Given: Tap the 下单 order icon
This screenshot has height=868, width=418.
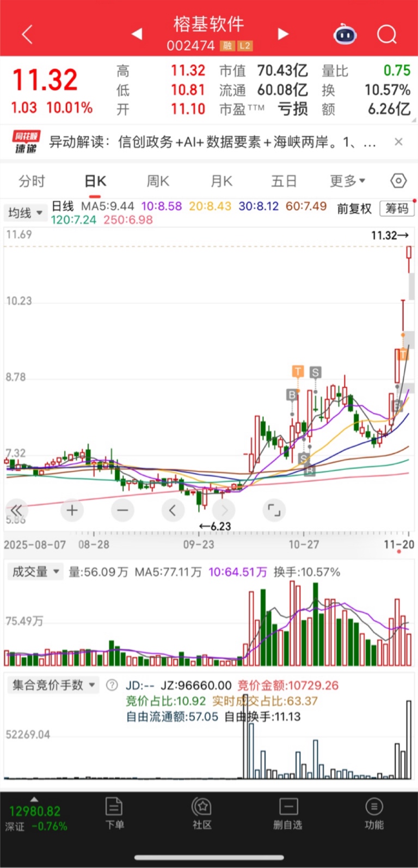Looking at the screenshot, I should 114,814.
